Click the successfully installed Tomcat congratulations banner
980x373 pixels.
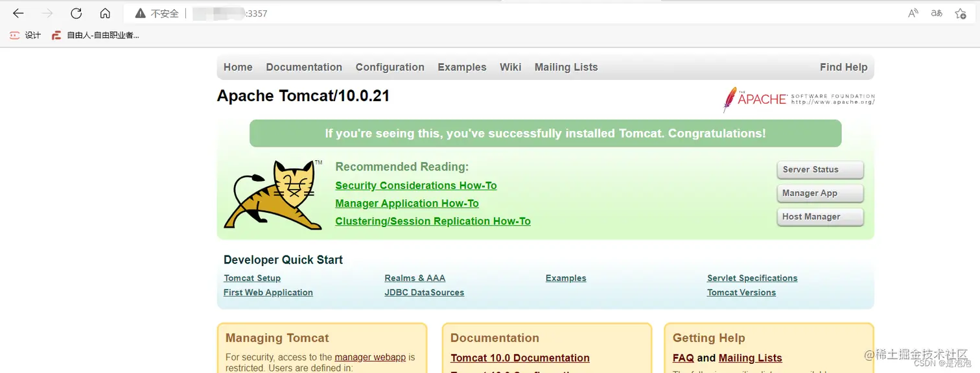tap(546, 134)
